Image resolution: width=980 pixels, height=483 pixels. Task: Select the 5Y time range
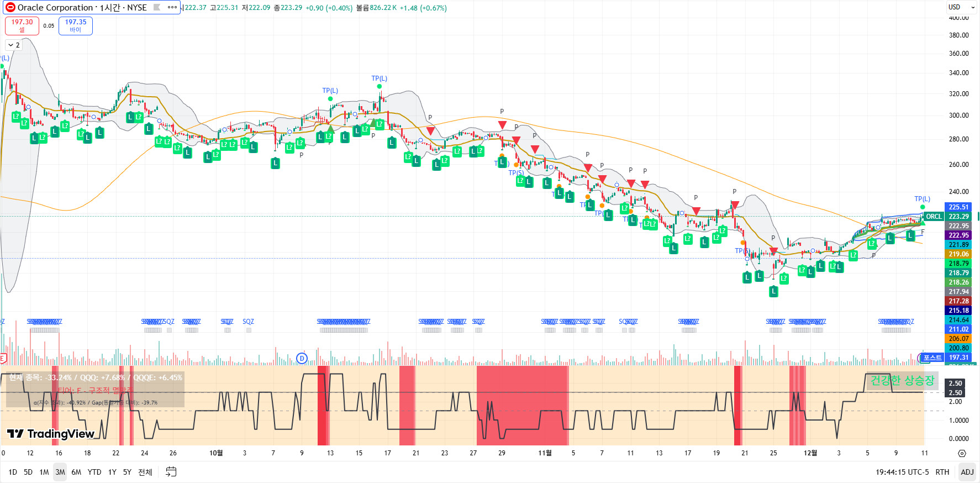(x=127, y=472)
